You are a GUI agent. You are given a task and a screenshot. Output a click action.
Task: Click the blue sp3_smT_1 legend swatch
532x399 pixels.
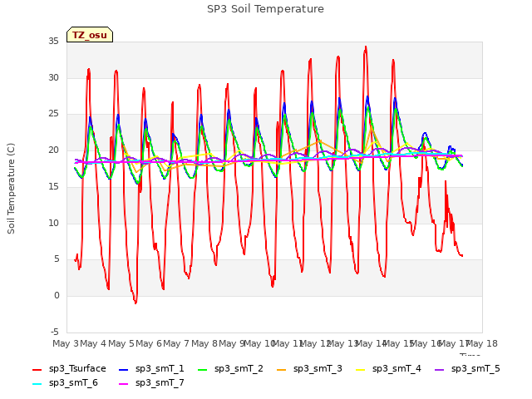tap(124, 369)
